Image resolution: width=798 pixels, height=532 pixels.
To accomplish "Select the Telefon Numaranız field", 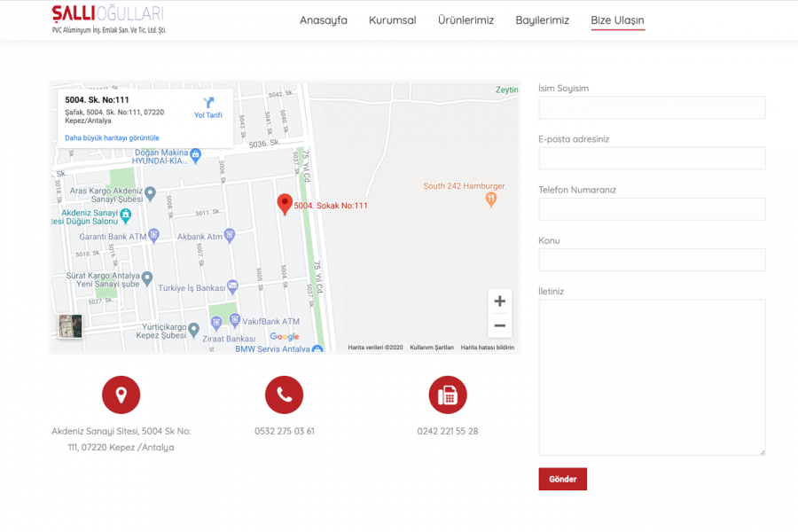I will coord(652,209).
